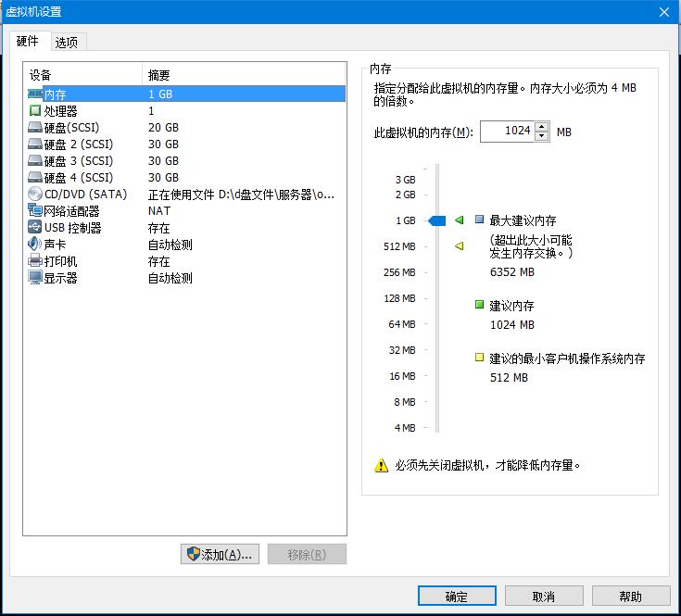Click the green recommended memory arrow marker

(x=459, y=220)
